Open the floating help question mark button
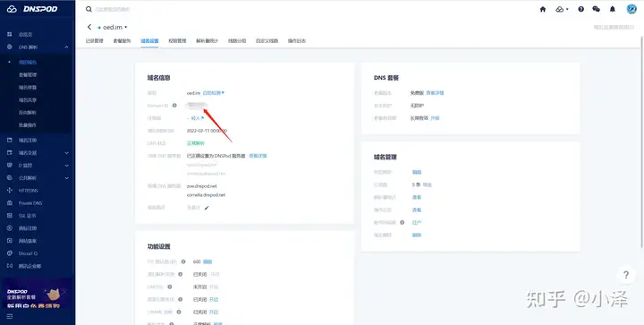 point(626,275)
